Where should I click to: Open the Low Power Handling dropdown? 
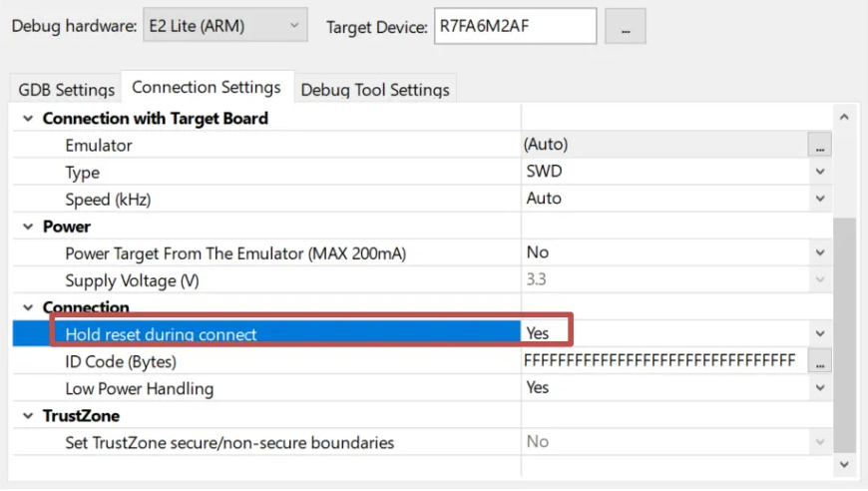click(820, 388)
